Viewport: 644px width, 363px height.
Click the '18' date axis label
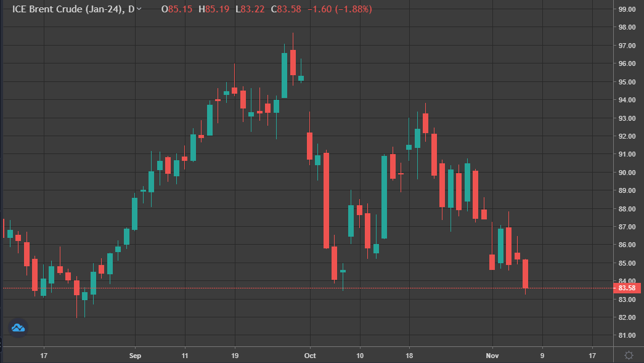[x=409, y=356]
